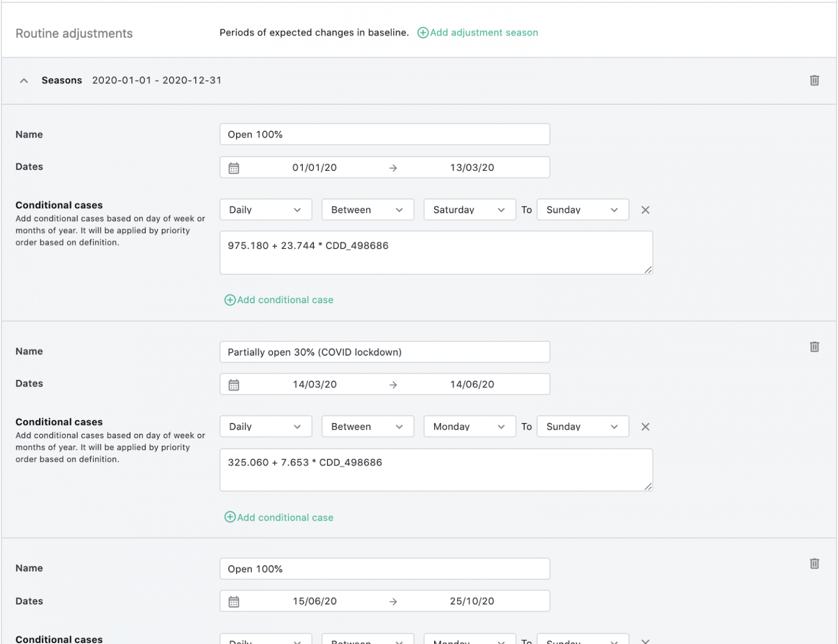Add conditional case under COVID lockdown period
Screen dimensions: 838x644
click(x=279, y=517)
